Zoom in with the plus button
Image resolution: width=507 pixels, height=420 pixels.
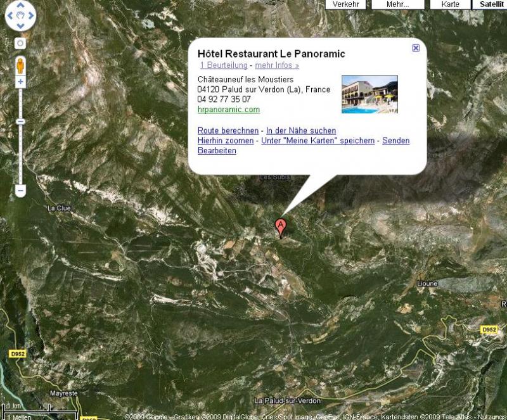(x=20, y=82)
